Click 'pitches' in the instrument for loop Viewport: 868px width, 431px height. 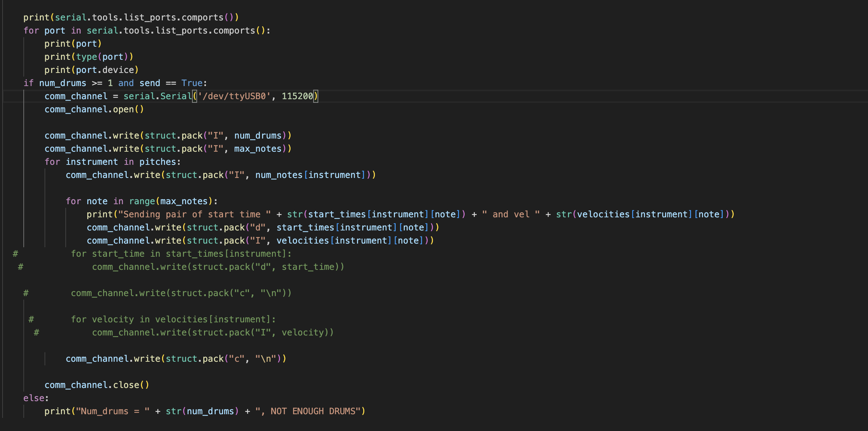[158, 162]
